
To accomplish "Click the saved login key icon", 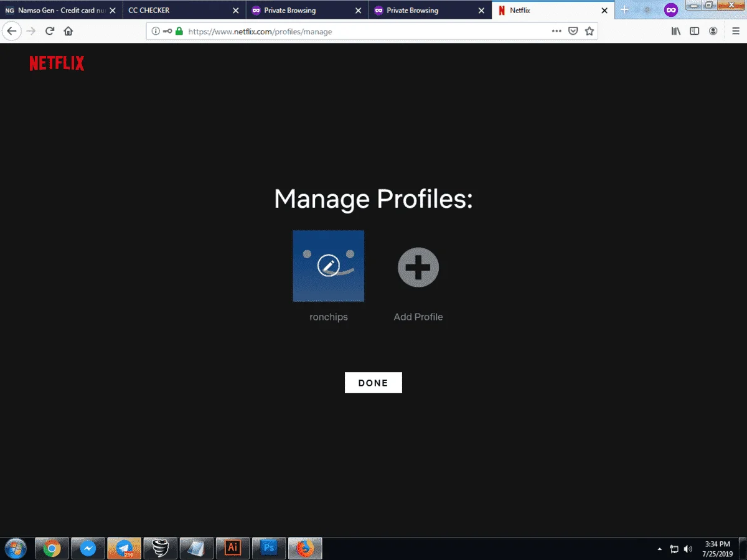I will tap(167, 31).
